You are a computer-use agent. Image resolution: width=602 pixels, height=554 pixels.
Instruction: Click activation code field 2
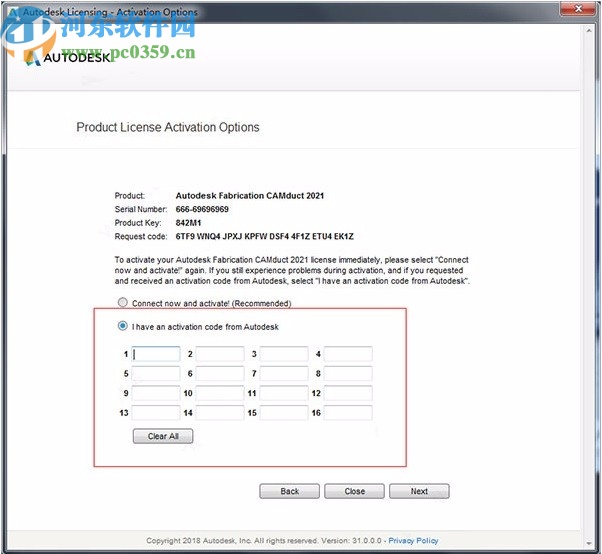click(x=220, y=354)
